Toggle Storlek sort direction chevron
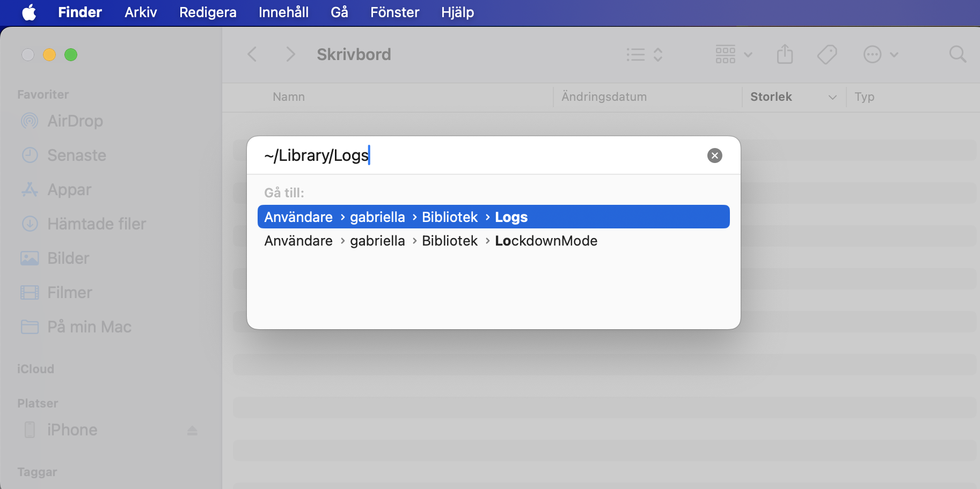The height and width of the screenshot is (489, 980). click(832, 98)
